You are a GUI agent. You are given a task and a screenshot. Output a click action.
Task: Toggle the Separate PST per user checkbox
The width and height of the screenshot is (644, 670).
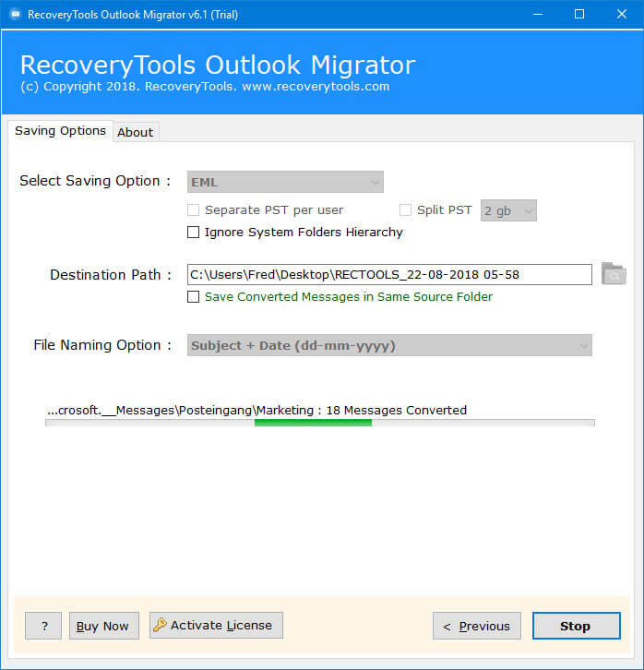pos(194,210)
